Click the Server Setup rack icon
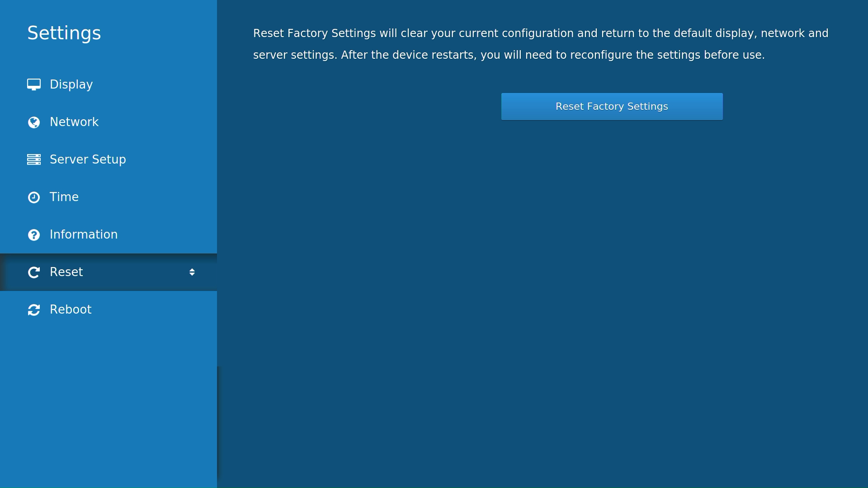 coord(34,160)
